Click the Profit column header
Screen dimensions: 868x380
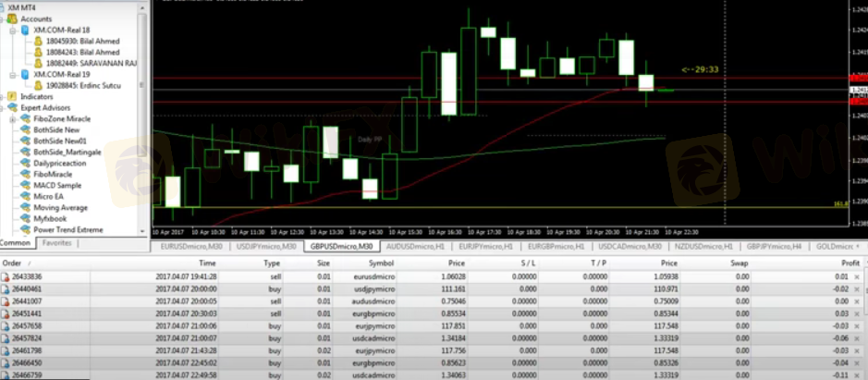tap(850, 264)
